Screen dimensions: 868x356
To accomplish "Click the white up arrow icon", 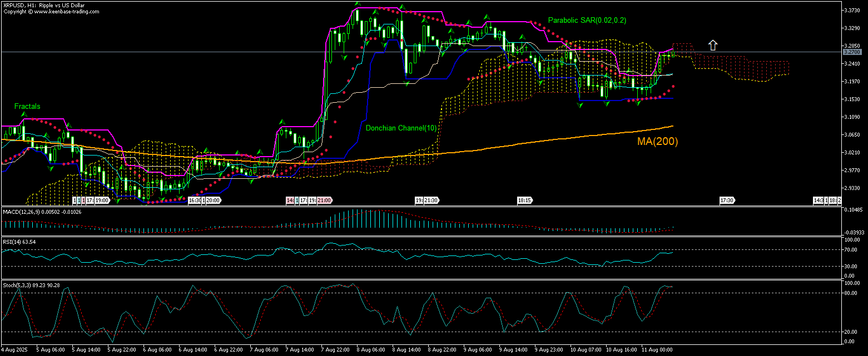I will coord(712,46).
